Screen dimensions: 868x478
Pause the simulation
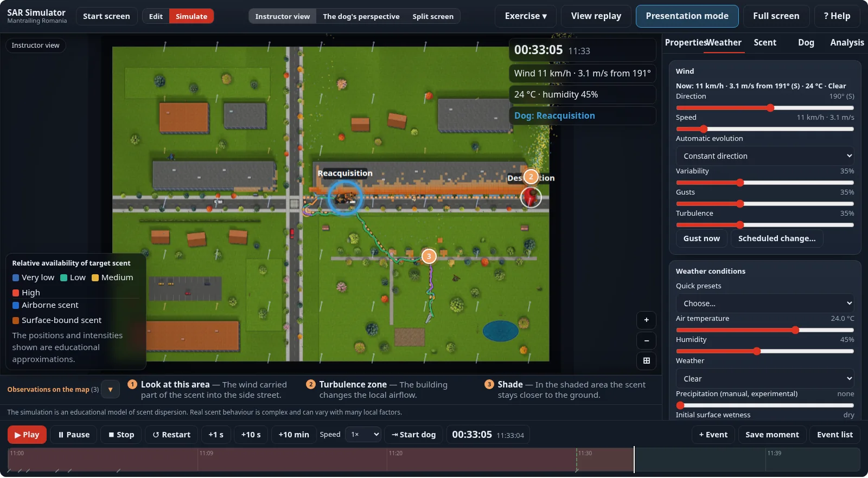click(74, 435)
